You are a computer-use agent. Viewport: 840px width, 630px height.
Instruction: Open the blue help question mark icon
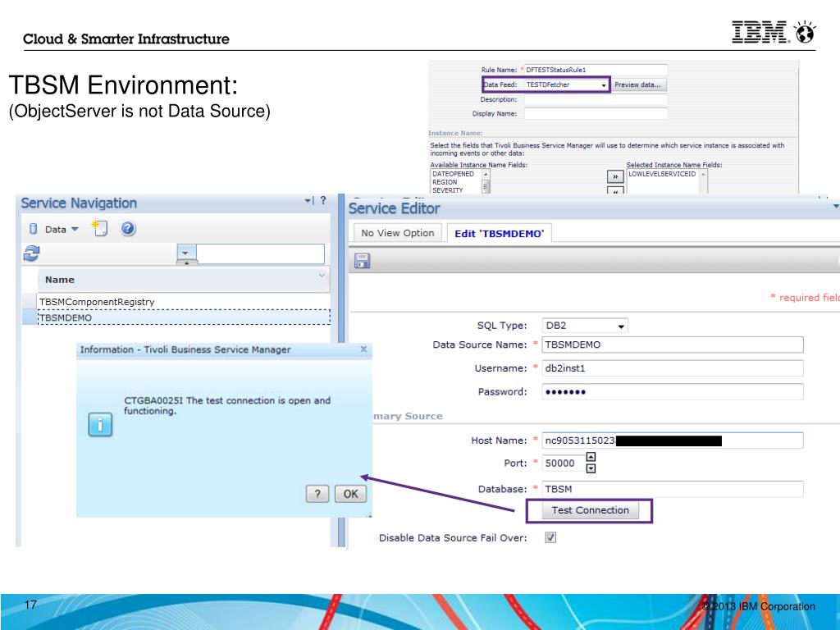(127, 229)
